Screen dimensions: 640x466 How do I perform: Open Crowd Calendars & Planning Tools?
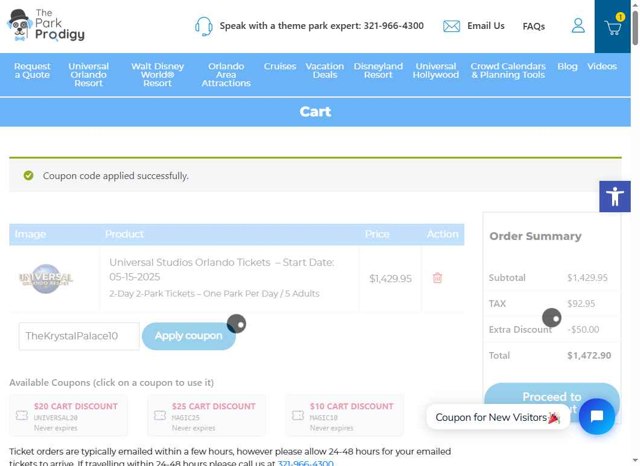pos(508,71)
